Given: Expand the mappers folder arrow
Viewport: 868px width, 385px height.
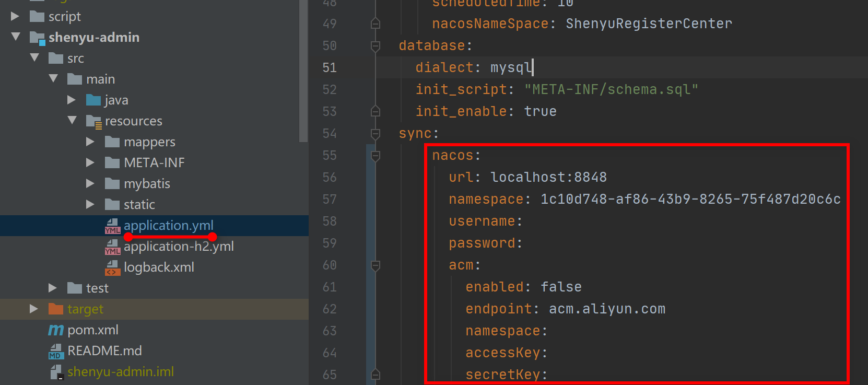Looking at the screenshot, I should 90,142.
